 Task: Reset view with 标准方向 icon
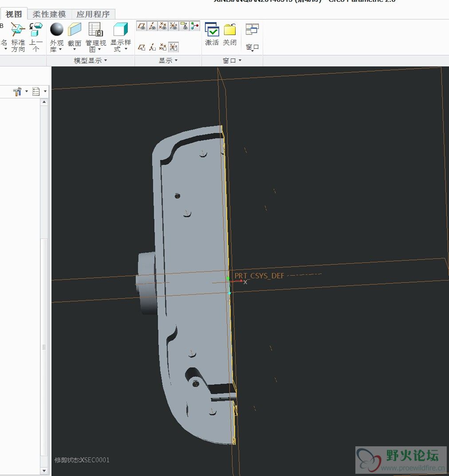tap(18, 29)
